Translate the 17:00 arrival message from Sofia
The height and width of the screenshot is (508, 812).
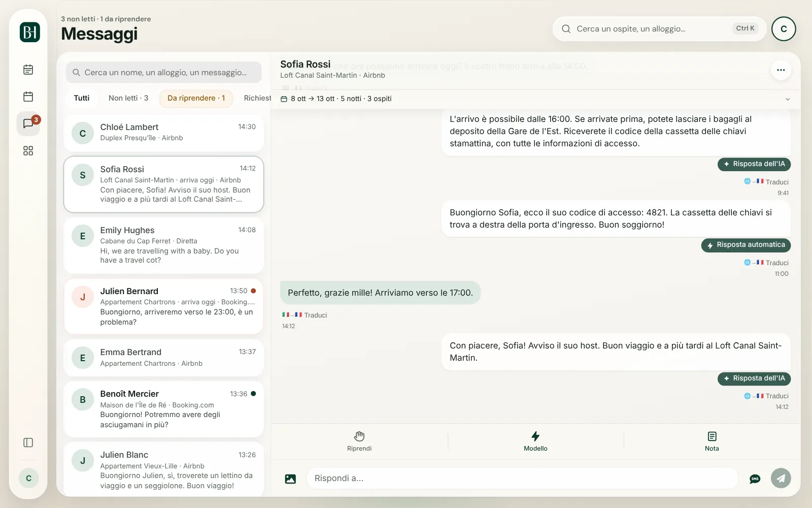point(304,315)
